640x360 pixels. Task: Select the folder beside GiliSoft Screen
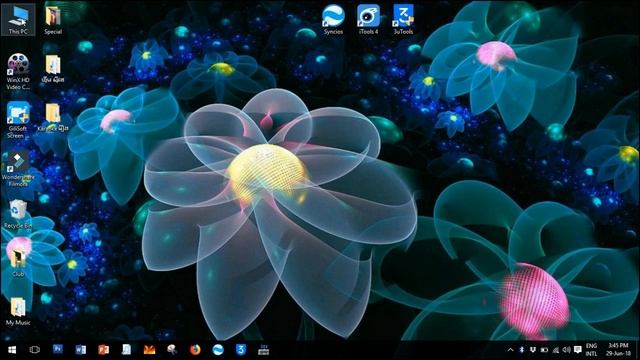pyautogui.click(x=53, y=117)
